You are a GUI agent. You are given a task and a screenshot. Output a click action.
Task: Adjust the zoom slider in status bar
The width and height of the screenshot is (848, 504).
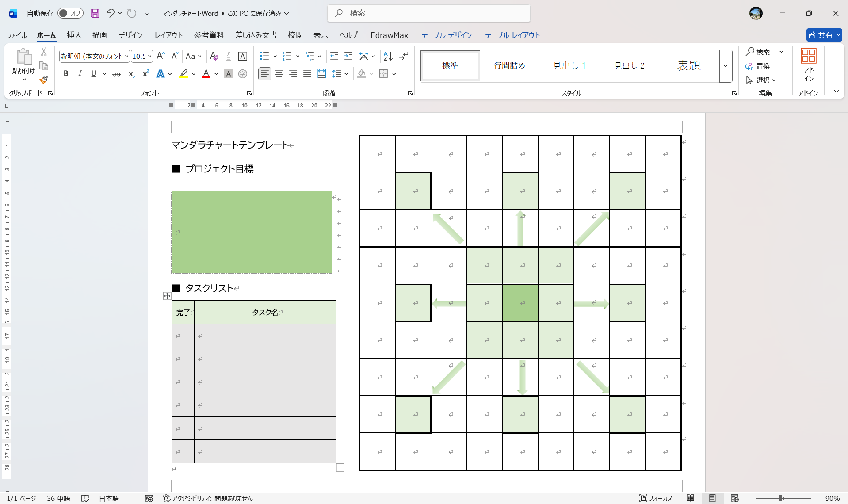click(781, 498)
